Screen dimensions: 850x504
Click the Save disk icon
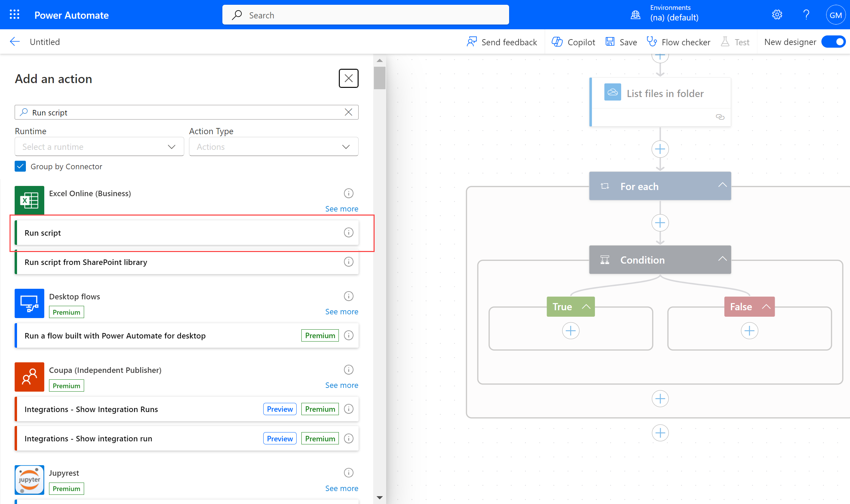pos(610,42)
